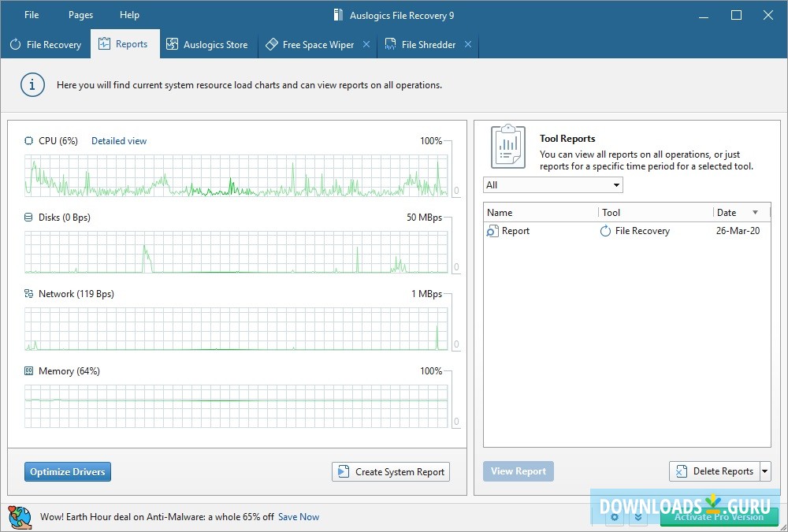Open the Save Now link
The width and height of the screenshot is (788, 532).
pyautogui.click(x=299, y=517)
